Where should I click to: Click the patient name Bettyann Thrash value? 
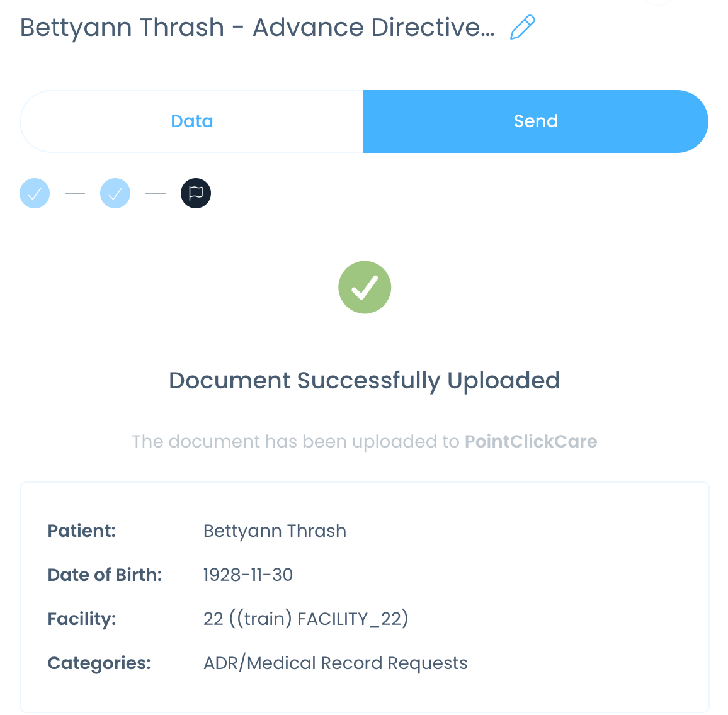pos(275,531)
